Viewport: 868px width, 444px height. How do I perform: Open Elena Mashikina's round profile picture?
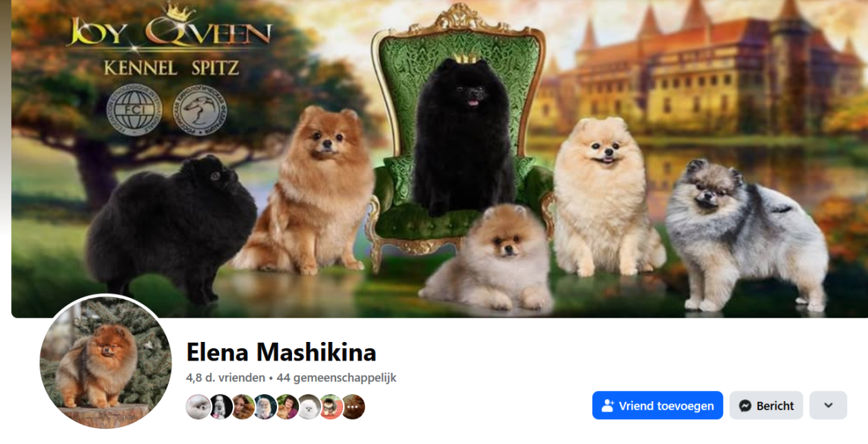click(x=105, y=362)
